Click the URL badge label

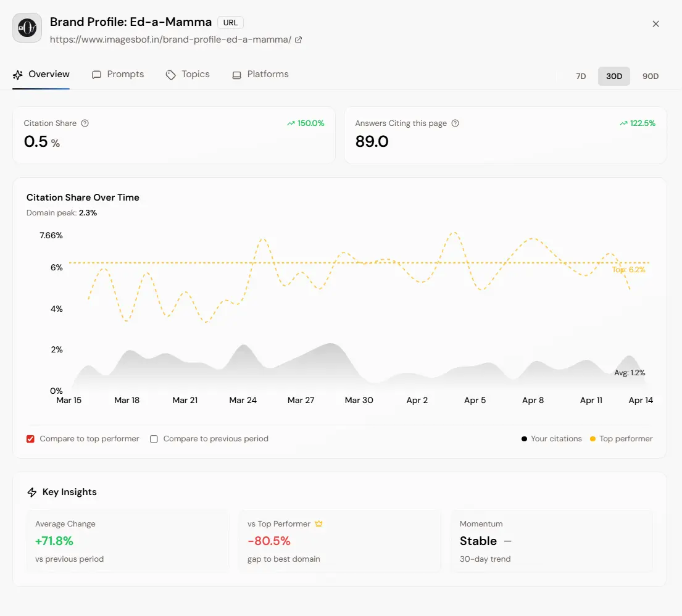[x=231, y=23]
